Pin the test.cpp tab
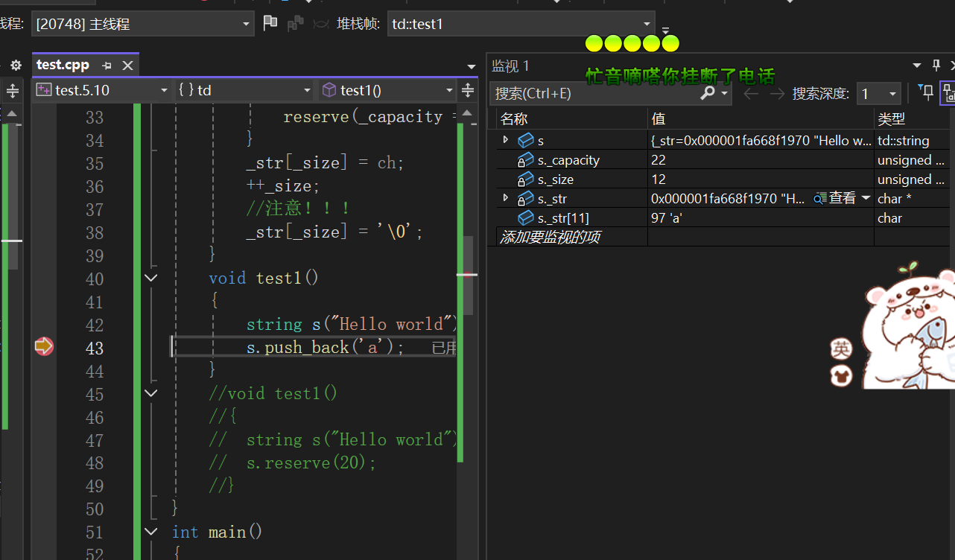Image resolution: width=955 pixels, height=560 pixels. click(x=107, y=66)
